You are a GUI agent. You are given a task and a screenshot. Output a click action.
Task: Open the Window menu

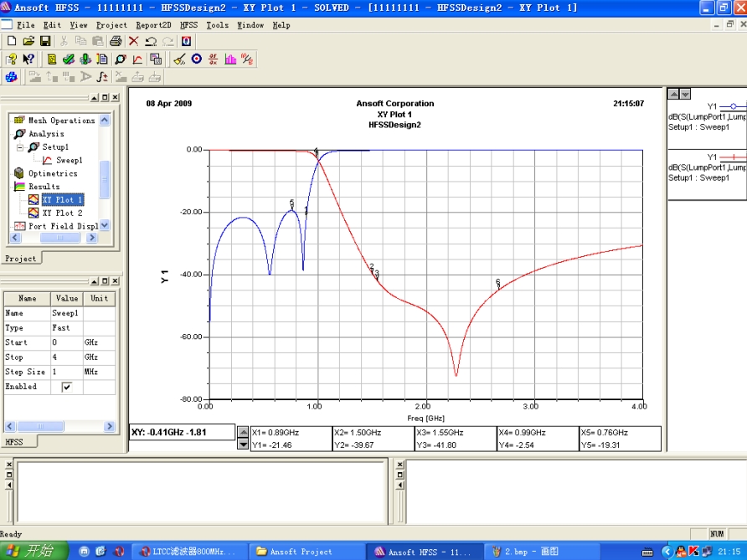coord(250,25)
